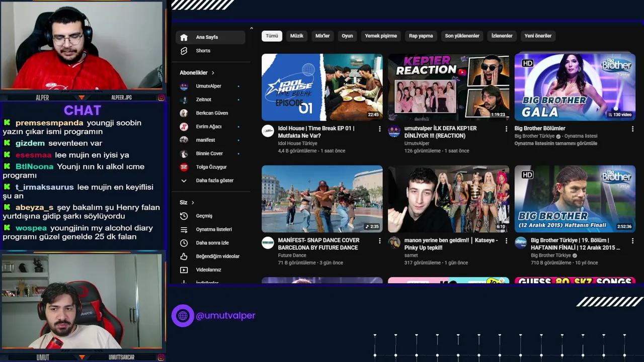Click chat username 't_irmaksaurus'
Viewport: 644px width, 362px height.
44,187
